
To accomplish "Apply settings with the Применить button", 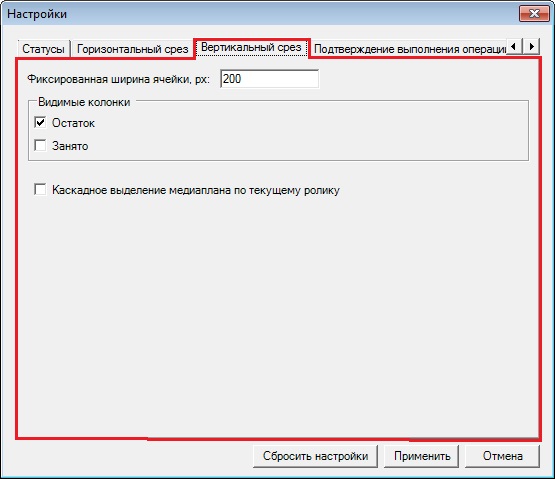I will click(422, 456).
